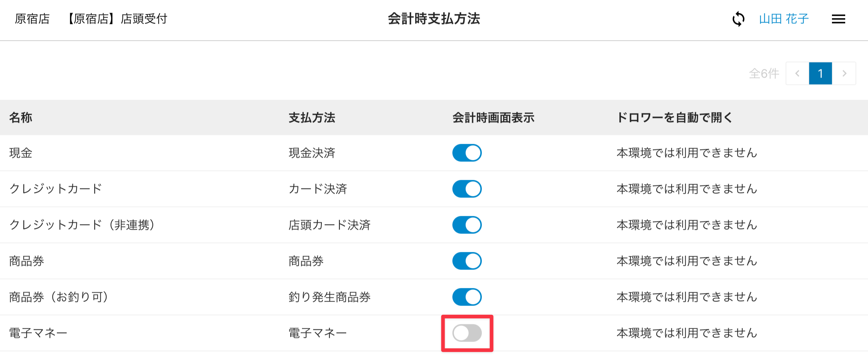Click the sync refresh icon

738,19
